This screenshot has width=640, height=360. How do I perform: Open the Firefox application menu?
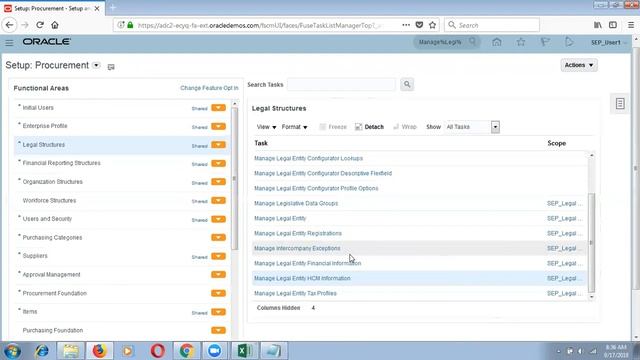click(631, 25)
